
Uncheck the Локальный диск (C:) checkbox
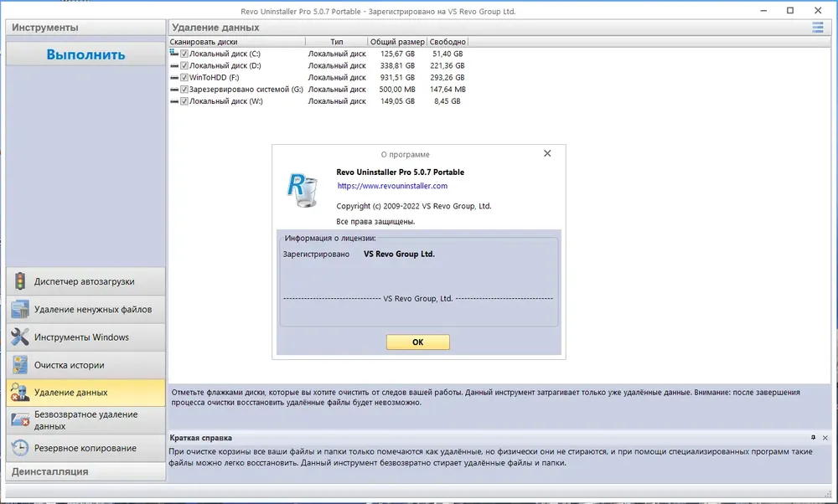click(x=184, y=54)
